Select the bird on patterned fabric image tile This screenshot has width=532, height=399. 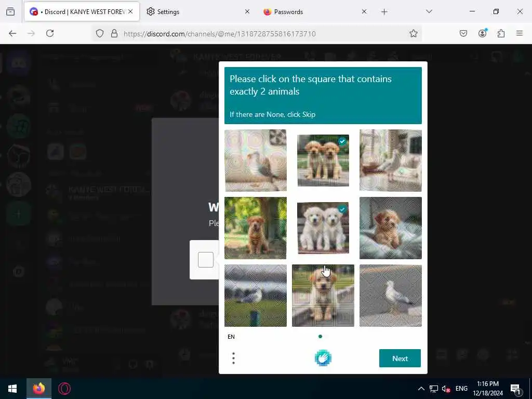256,161
